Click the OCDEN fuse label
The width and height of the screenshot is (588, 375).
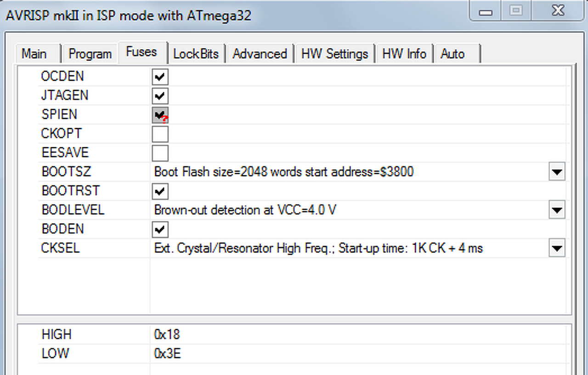click(x=63, y=77)
